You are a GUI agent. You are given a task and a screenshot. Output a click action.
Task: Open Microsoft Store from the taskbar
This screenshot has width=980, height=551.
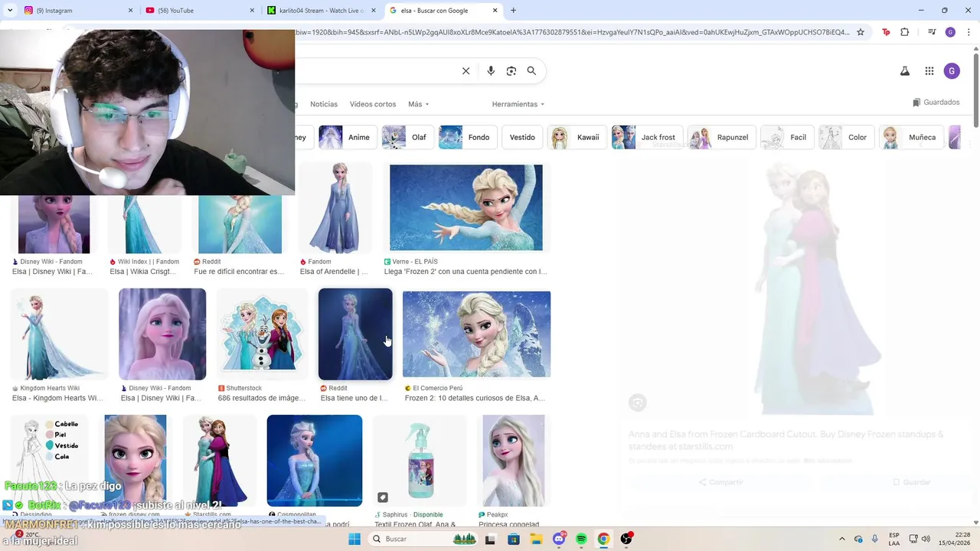point(514,539)
